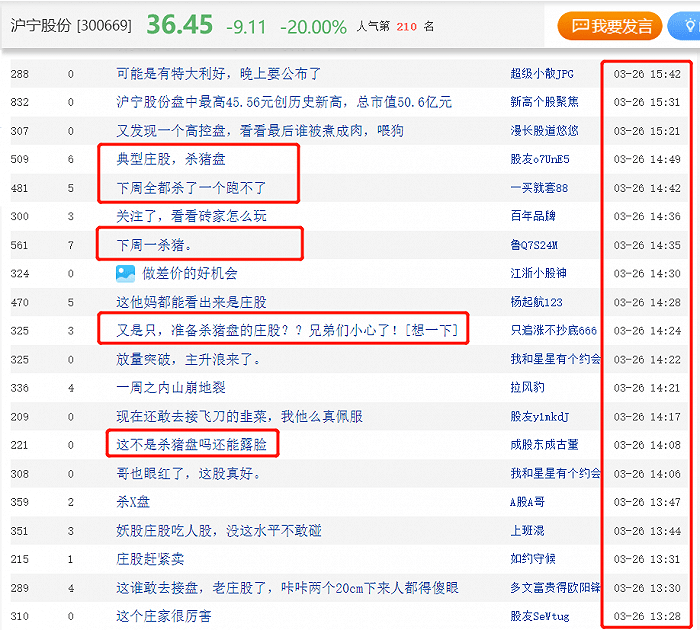View profile of author 杨起航123
Image resolution: width=700 pixels, height=630 pixels.
pos(536,302)
